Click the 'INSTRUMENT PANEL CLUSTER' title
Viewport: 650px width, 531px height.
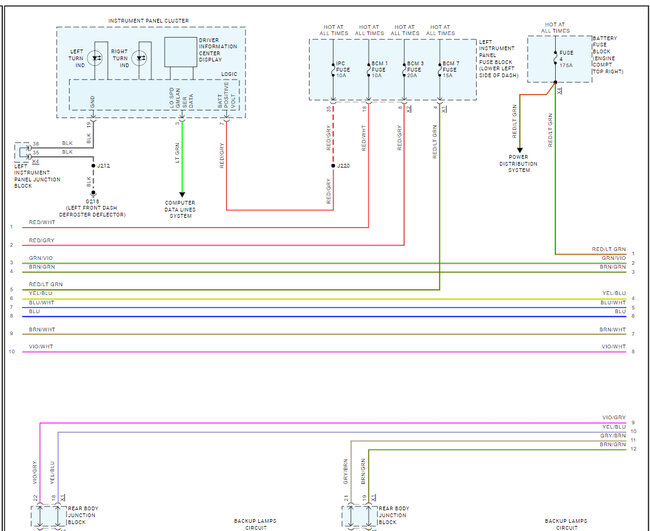tap(148, 21)
